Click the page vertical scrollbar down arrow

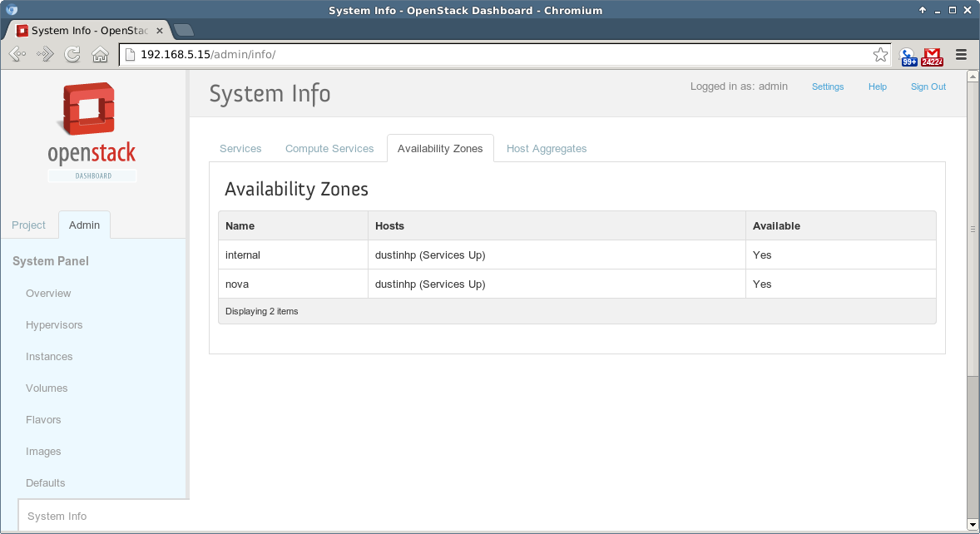pyautogui.click(x=973, y=524)
